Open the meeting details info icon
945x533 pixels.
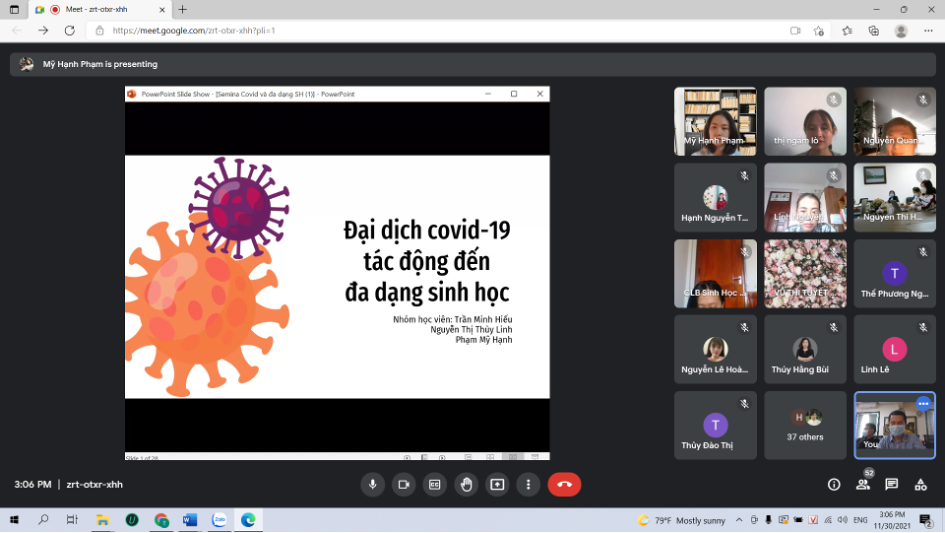point(833,484)
